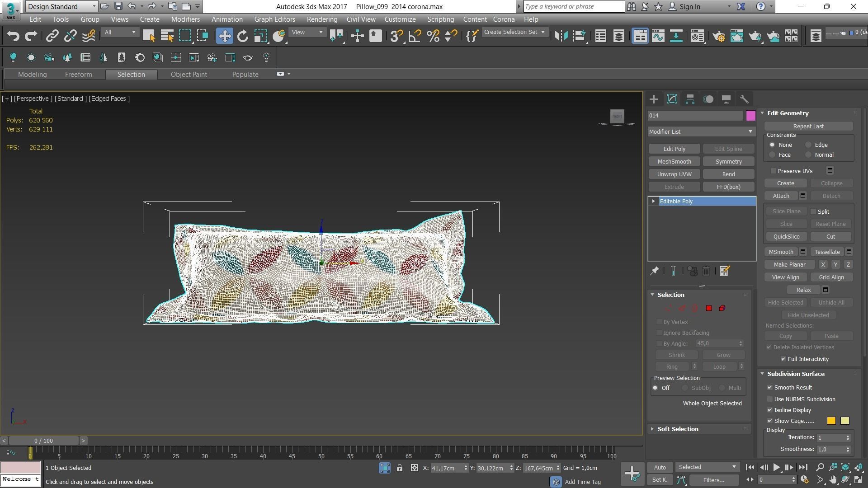This screenshot has height=488, width=868.
Task: Open the Display command panel tab
Action: pyautogui.click(x=726, y=99)
